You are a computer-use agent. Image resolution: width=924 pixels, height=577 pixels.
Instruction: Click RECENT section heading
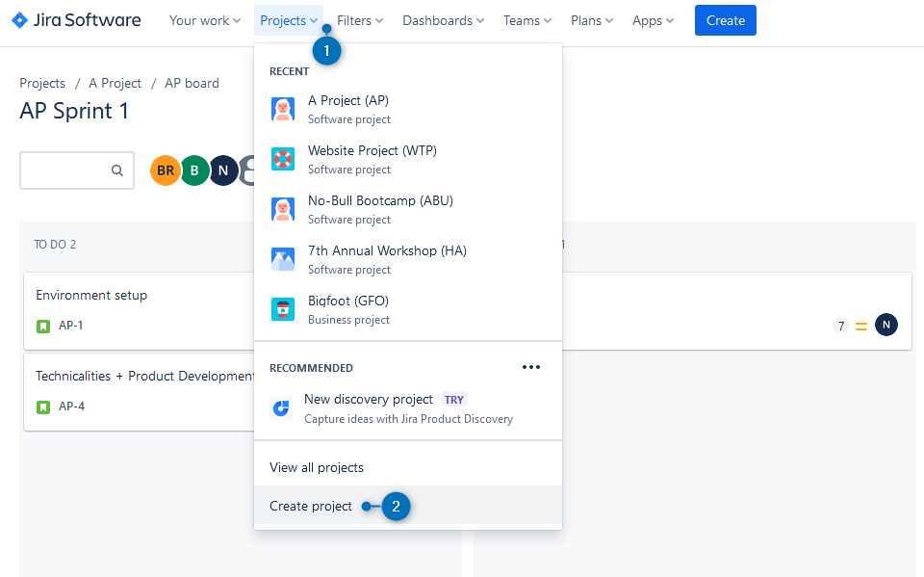(x=289, y=71)
